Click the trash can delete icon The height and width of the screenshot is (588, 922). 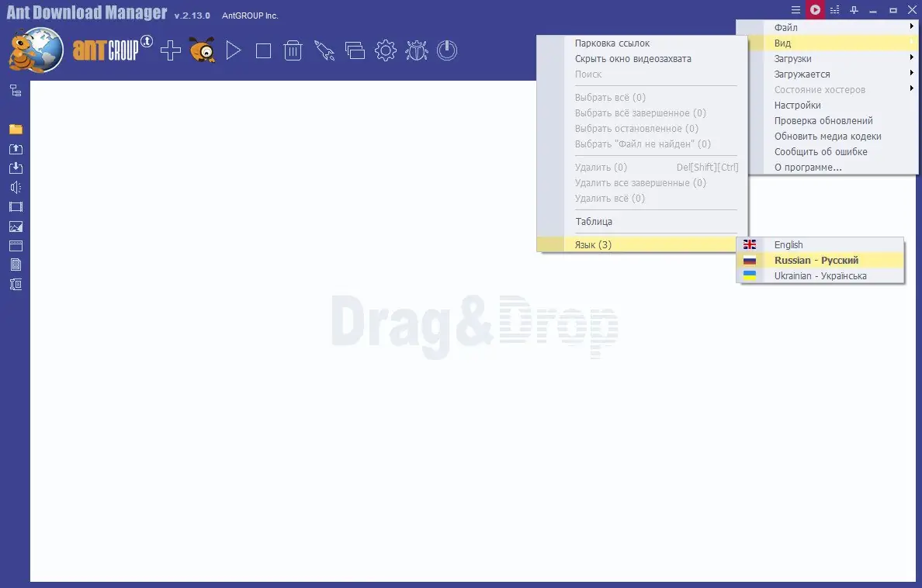(293, 50)
